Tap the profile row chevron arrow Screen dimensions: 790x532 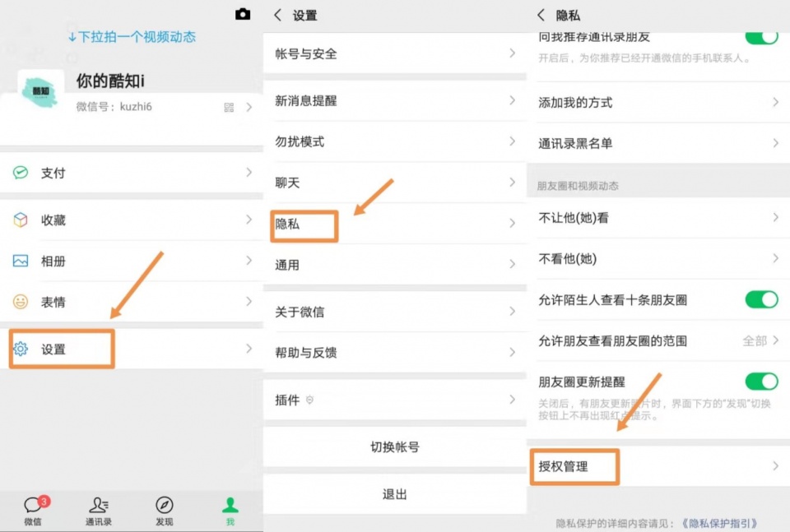point(249,107)
